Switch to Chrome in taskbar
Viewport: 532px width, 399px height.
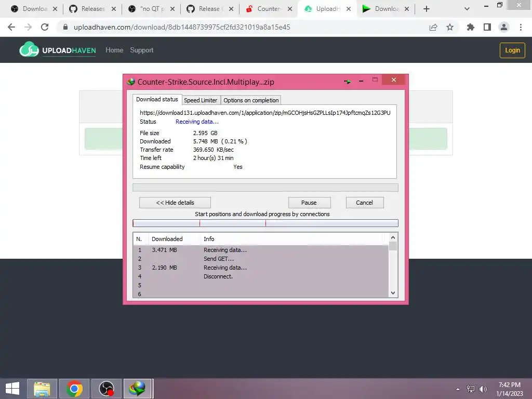(x=74, y=389)
